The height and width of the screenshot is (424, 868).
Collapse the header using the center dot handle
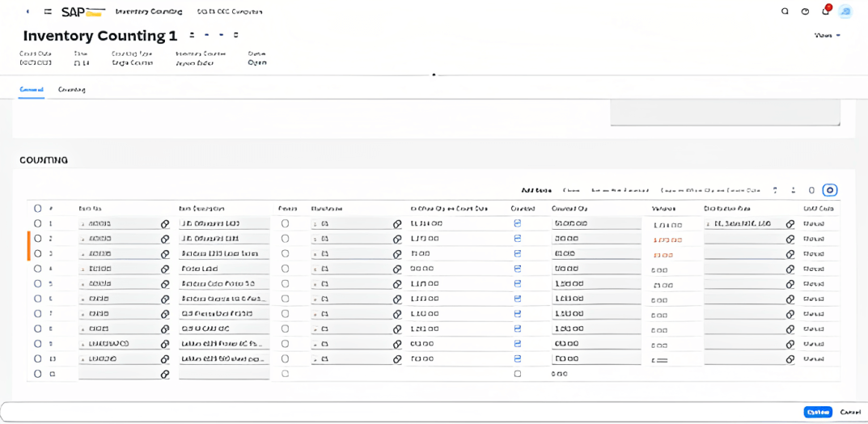point(434,74)
